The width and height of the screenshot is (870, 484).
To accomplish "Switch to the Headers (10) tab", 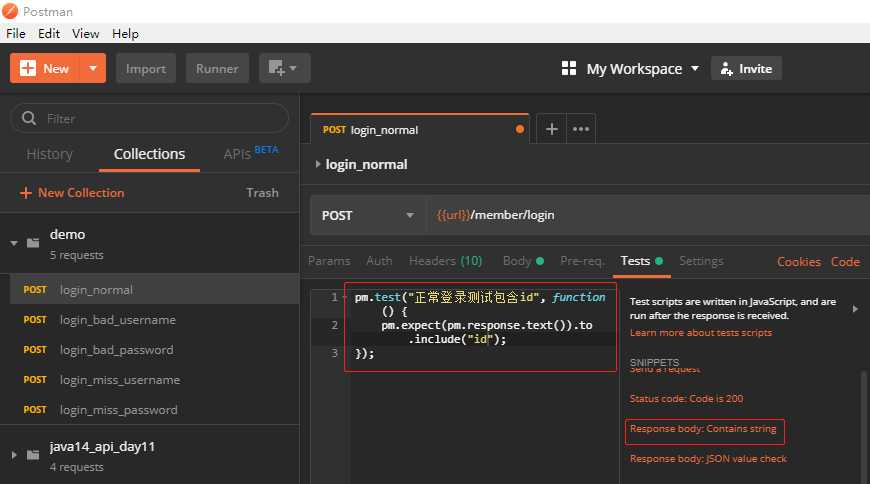I will click(x=446, y=261).
